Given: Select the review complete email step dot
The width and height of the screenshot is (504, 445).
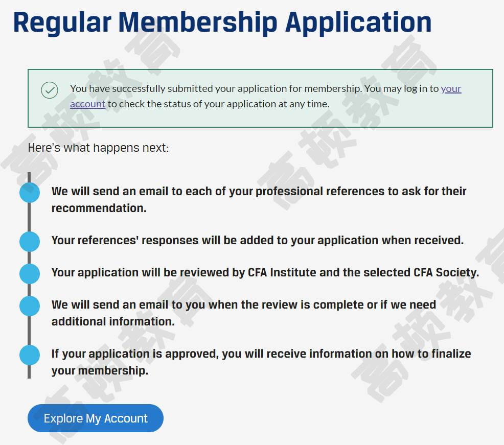Looking at the screenshot, I should (30, 306).
